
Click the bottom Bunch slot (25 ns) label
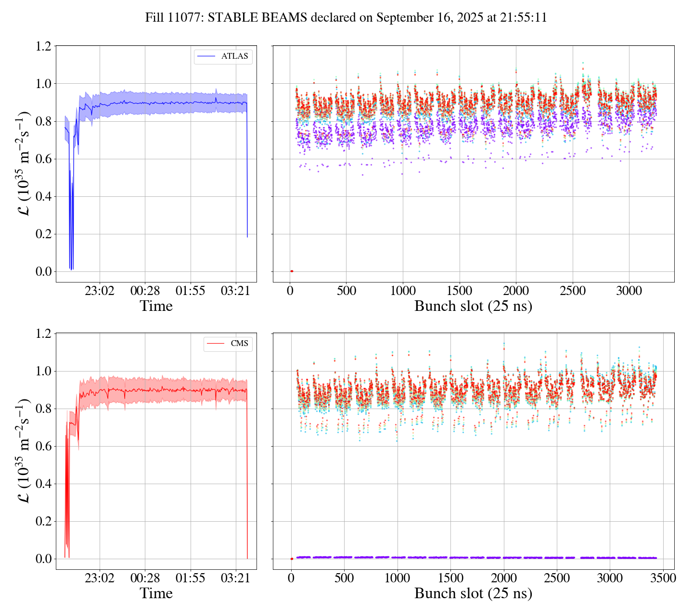click(473, 593)
